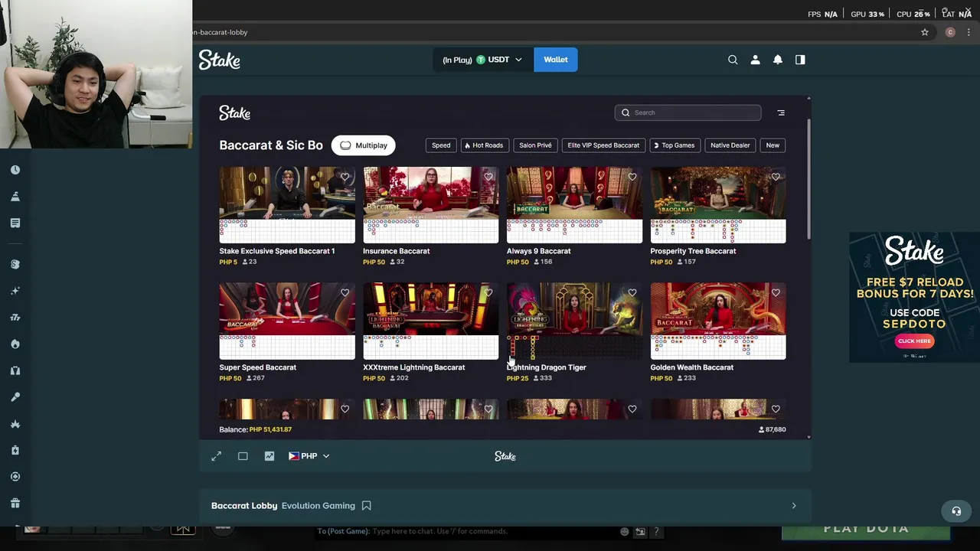Open the Golden Wealth Baccarat thumbnail
This screenshot has width=980, height=551.
click(x=718, y=321)
